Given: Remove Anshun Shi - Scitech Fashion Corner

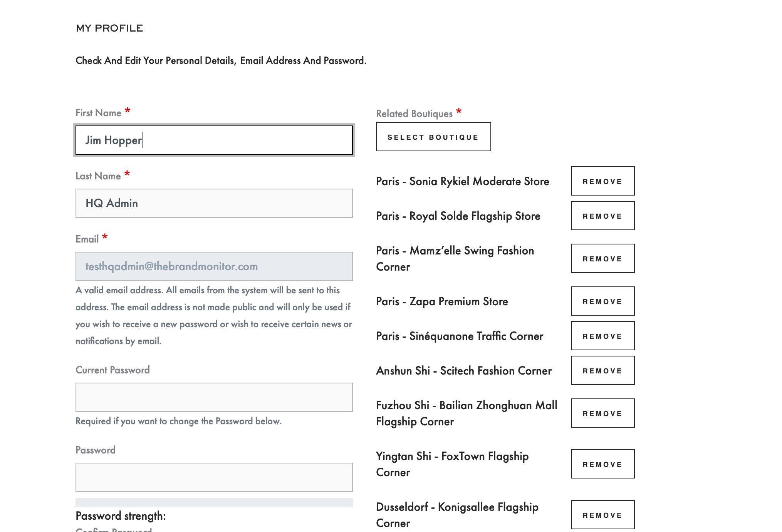Looking at the screenshot, I should click(602, 371).
